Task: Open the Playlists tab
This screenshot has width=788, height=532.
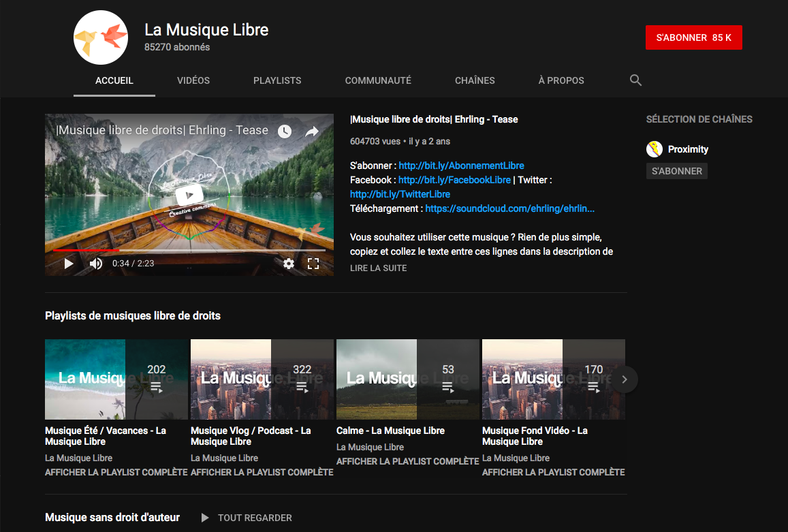Action: pyautogui.click(x=277, y=80)
